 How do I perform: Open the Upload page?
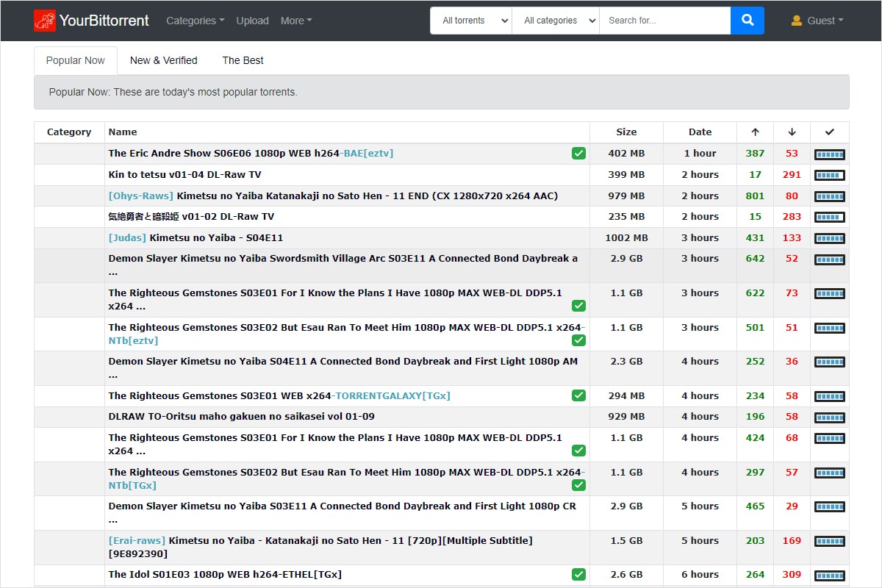pos(252,21)
